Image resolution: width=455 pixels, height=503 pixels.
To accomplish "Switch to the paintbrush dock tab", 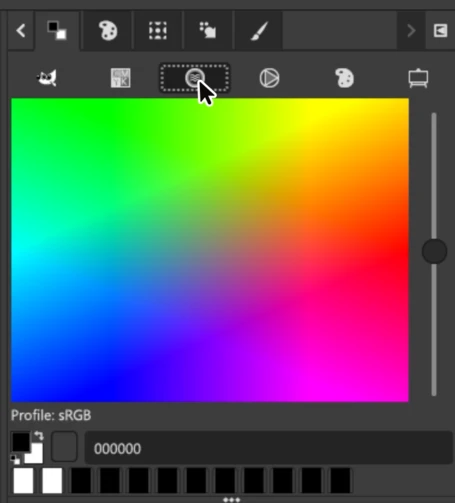I will 259,30.
